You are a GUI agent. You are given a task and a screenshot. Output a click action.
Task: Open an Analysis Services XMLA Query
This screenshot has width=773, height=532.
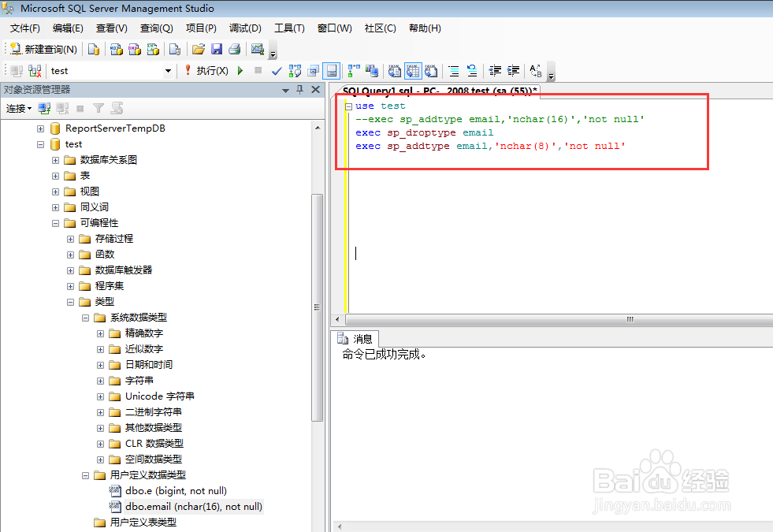coord(153,49)
